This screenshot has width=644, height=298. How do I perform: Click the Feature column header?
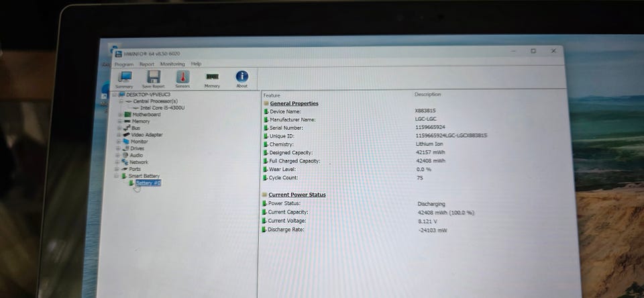click(x=272, y=95)
